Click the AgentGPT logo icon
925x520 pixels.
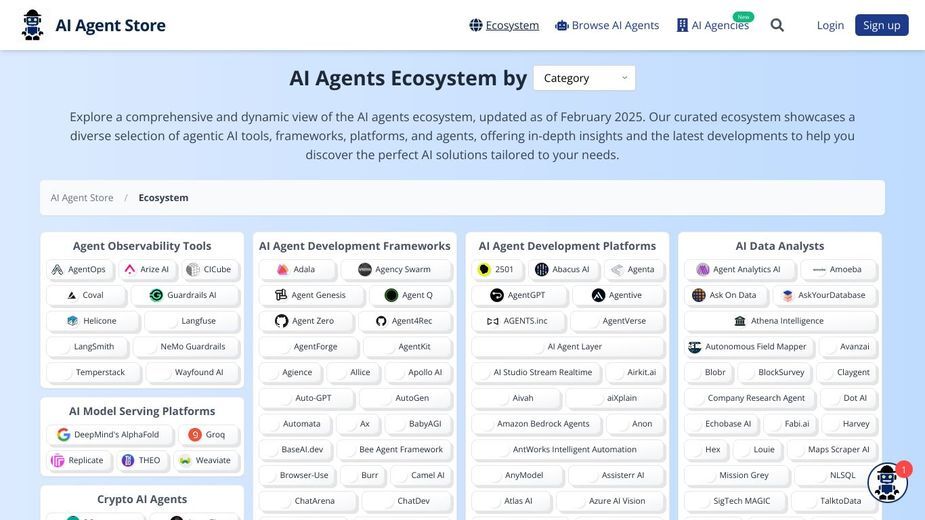pos(497,295)
